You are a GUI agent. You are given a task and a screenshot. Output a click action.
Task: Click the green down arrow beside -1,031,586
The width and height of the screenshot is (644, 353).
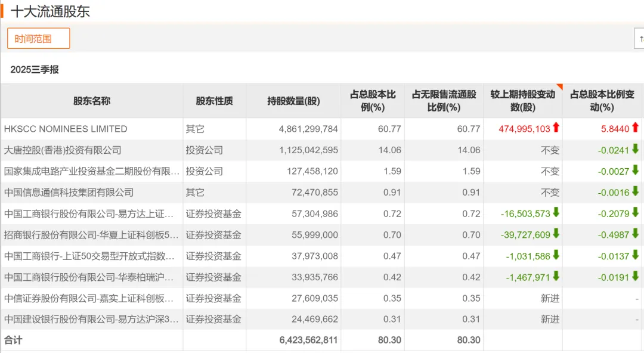tap(556, 255)
